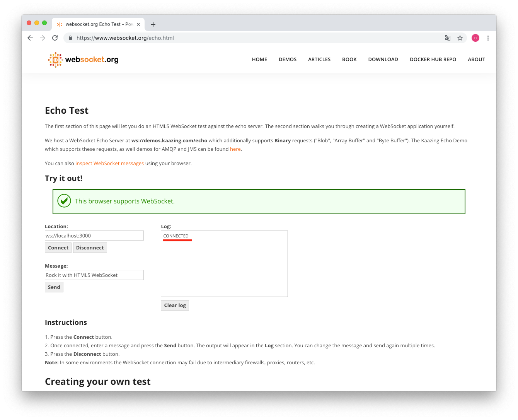Open the Chrome three-dot menu
Viewport: 518px width, 420px height.
(x=488, y=38)
